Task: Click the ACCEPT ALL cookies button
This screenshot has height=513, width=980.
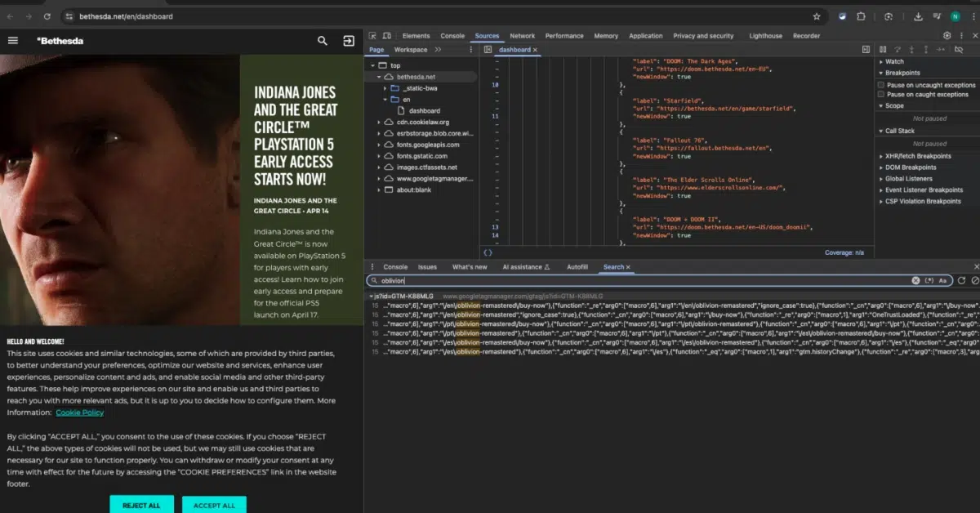Action: tap(214, 505)
